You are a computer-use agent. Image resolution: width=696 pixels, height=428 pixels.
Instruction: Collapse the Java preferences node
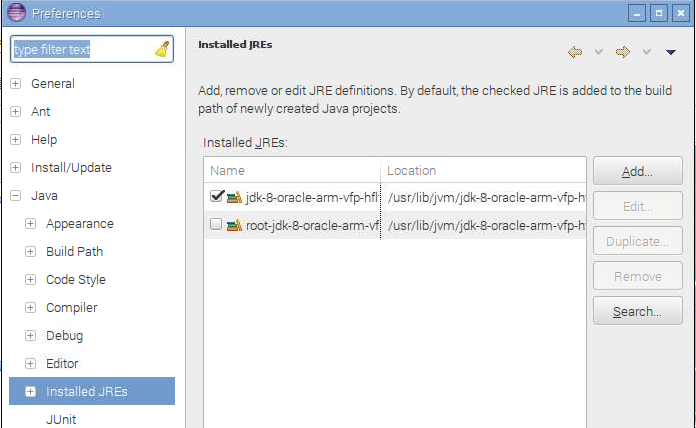tap(16, 195)
